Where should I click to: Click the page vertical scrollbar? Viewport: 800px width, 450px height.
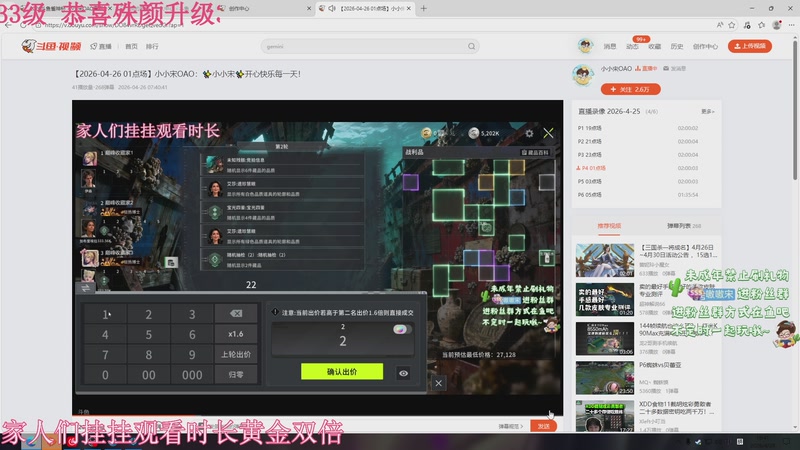(x=795, y=110)
